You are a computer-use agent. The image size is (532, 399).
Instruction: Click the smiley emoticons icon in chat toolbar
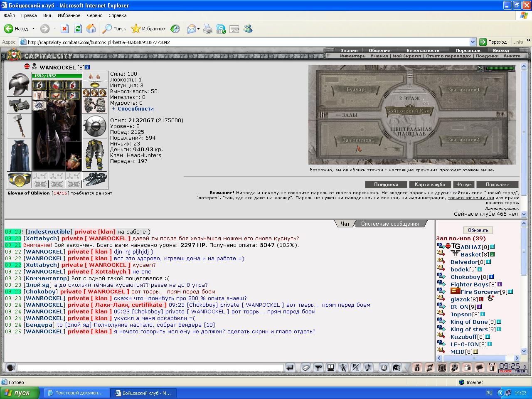tap(384, 367)
